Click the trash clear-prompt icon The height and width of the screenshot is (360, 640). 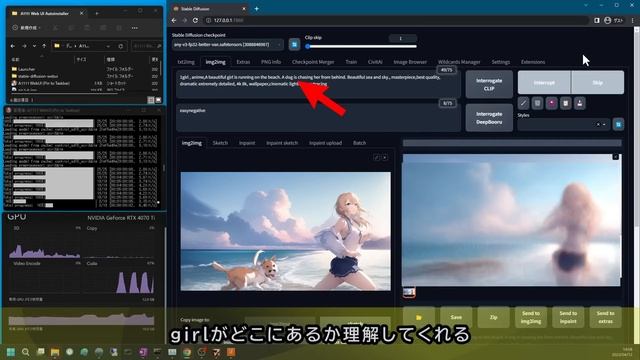(x=538, y=103)
